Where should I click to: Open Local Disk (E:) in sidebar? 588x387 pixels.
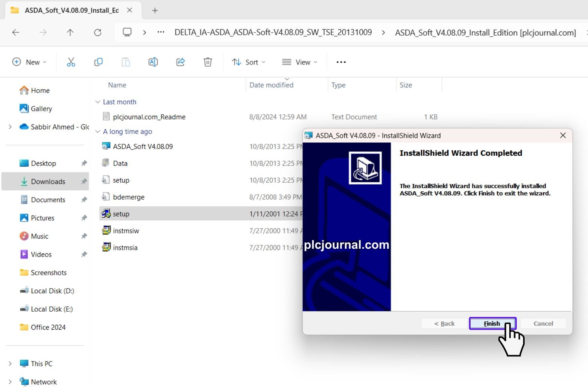46,309
